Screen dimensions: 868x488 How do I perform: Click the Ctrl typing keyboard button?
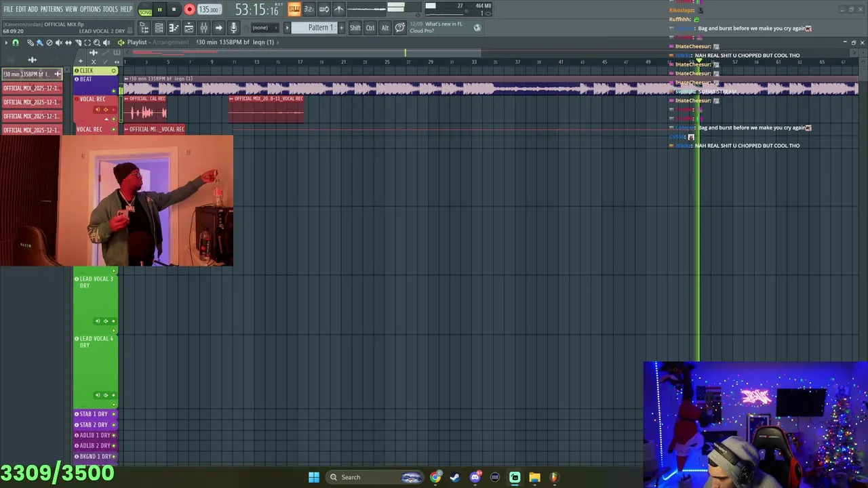click(370, 28)
